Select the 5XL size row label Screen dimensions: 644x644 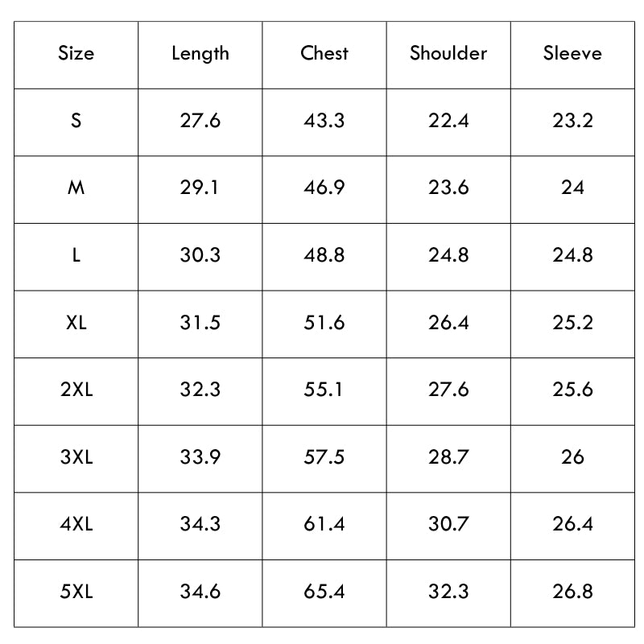point(76,592)
